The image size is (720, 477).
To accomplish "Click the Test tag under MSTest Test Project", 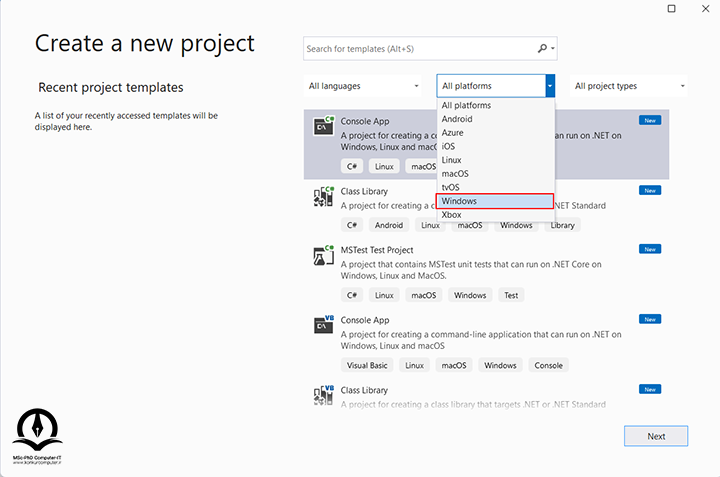I will pyautogui.click(x=511, y=295).
